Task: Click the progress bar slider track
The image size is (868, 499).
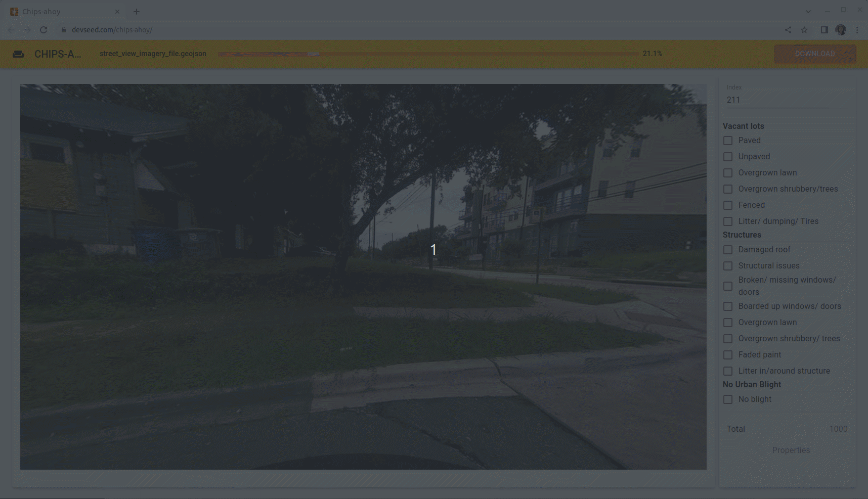Action: pyautogui.click(x=428, y=54)
